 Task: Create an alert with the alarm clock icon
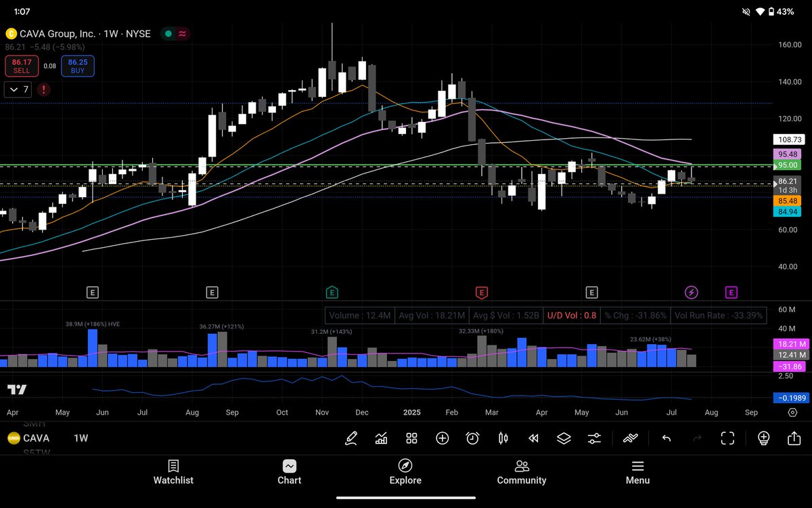472,438
